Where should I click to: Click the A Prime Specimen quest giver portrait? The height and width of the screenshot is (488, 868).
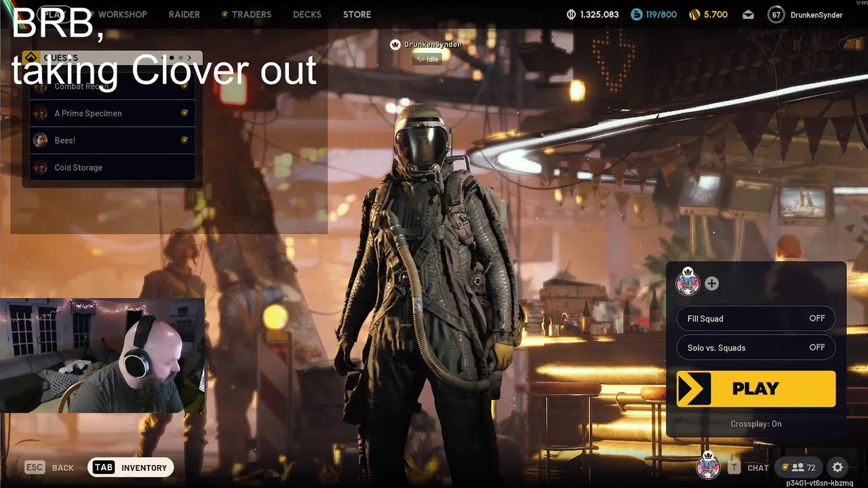pos(41,113)
